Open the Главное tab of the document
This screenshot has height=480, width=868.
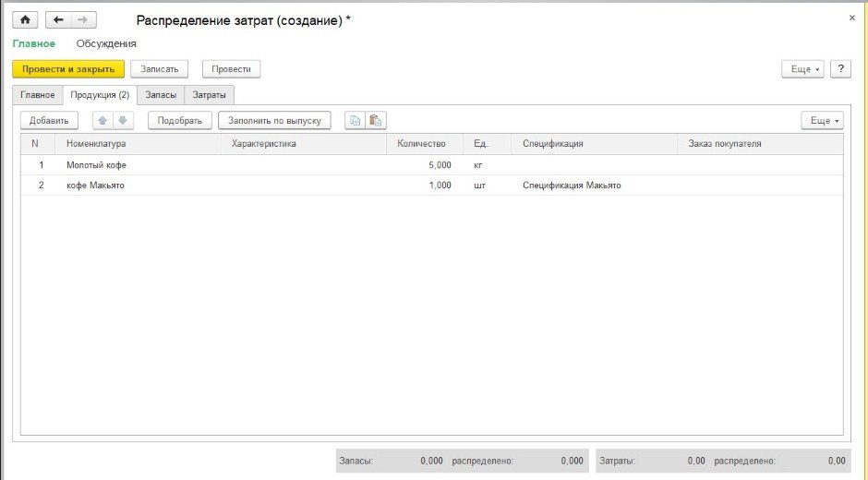click(x=38, y=95)
